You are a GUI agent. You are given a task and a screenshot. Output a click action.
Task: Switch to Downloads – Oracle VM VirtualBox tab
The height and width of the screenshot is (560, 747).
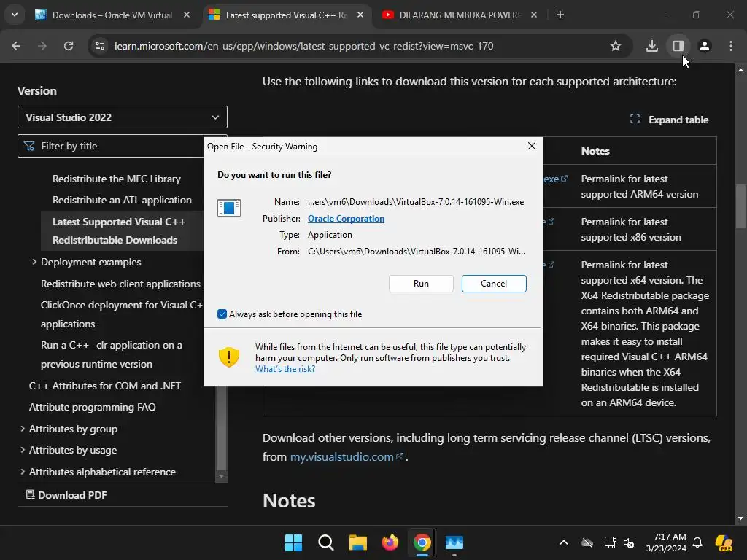(x=112, y=15)
